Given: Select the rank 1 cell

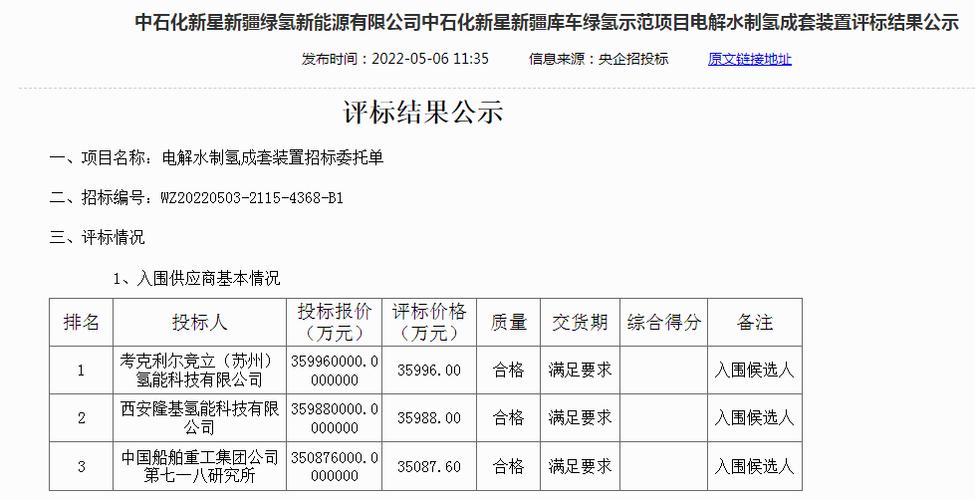Looking at the screenshot, I should tap(81, 370).
